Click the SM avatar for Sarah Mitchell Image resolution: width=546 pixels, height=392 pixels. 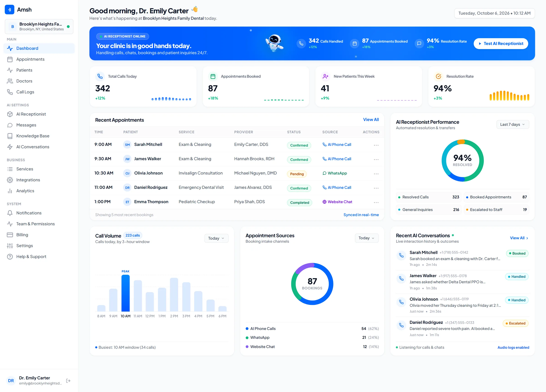(127, 145)
